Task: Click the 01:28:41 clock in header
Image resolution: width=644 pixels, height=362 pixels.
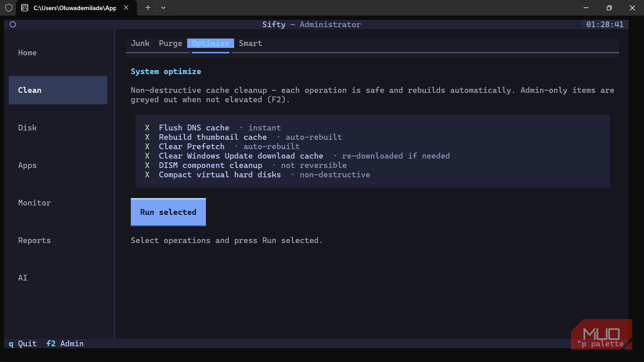Action: point(605,24)
